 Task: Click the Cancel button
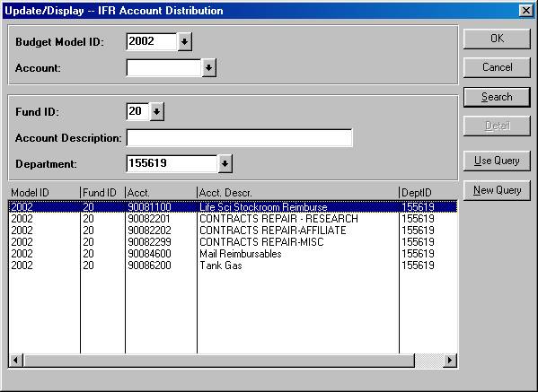click(x=497, y=67)
